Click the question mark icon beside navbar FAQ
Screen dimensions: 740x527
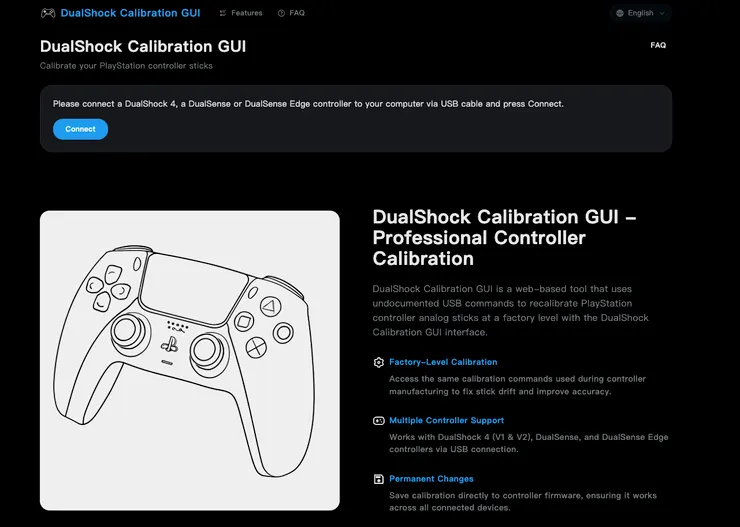pos(281,13)
